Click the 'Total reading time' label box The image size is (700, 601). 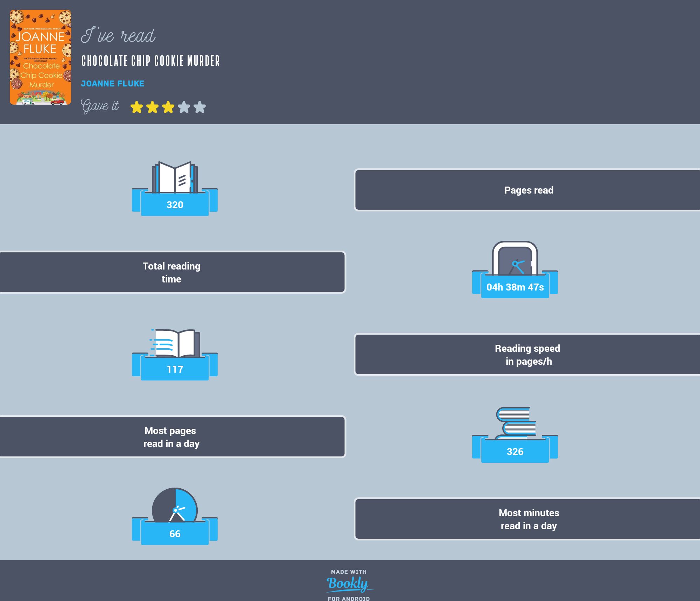pyautogui.click(x=173, y=272)
